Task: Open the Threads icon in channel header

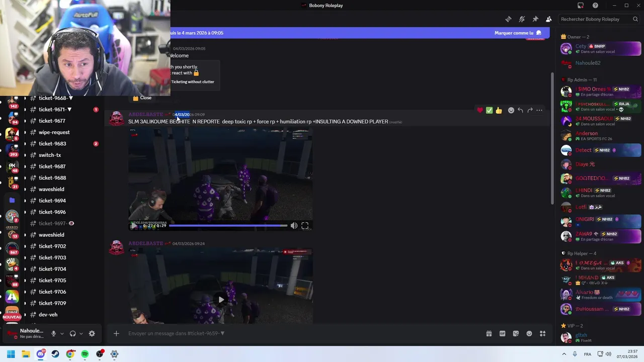Action: click(x=509, y=19)
